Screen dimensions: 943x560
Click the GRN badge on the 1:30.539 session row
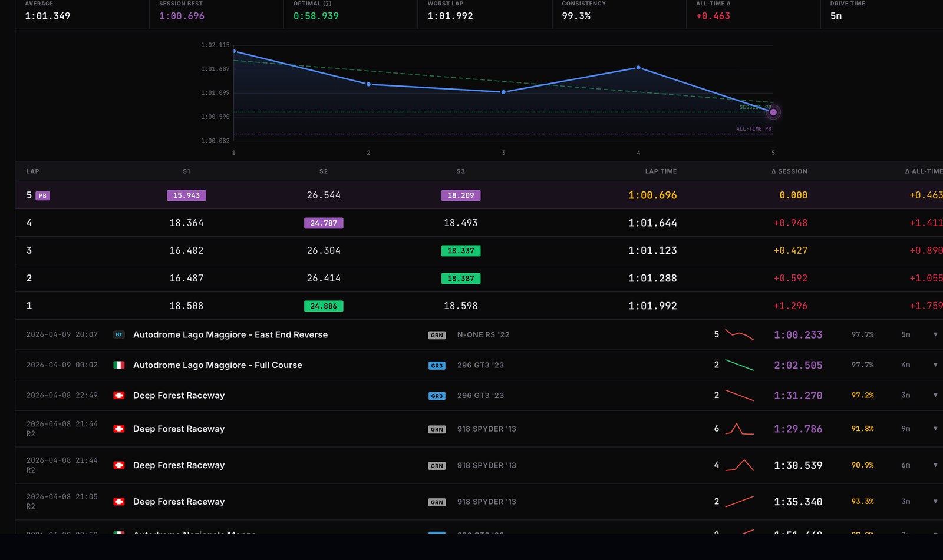[437, 466]
